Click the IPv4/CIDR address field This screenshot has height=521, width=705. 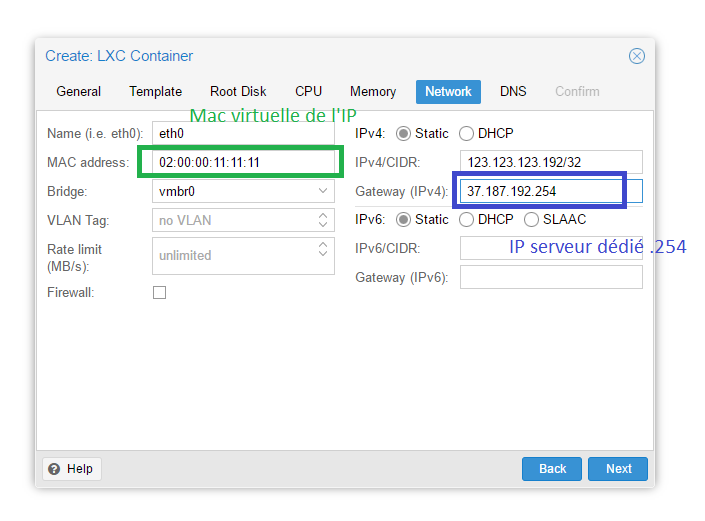(550, 162)
